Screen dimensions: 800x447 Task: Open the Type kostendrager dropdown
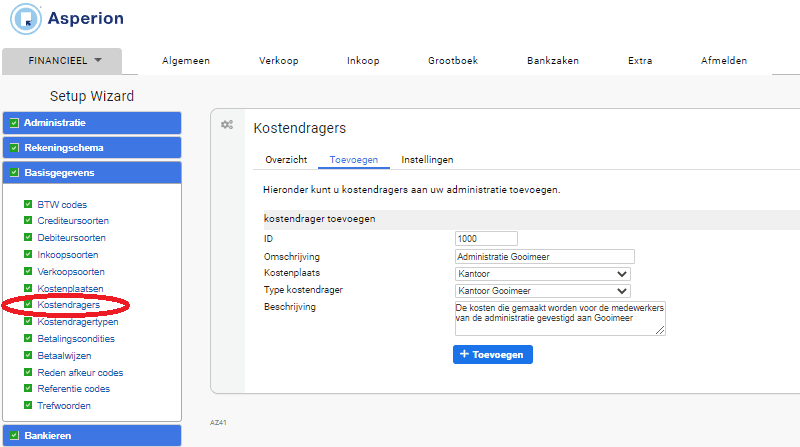point(543,291)
